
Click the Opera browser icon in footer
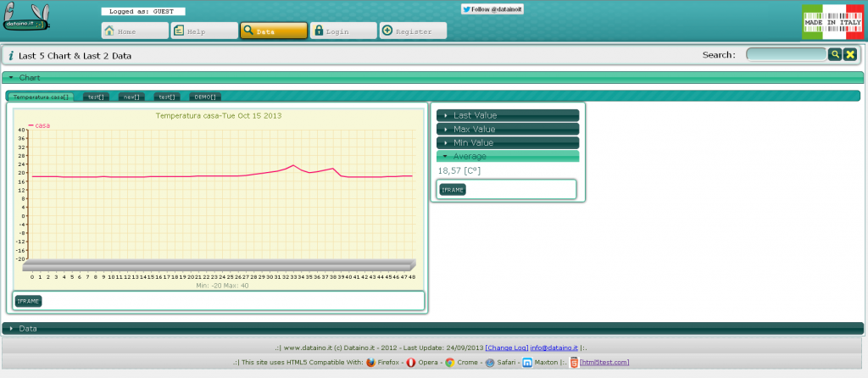click(410, 363)
